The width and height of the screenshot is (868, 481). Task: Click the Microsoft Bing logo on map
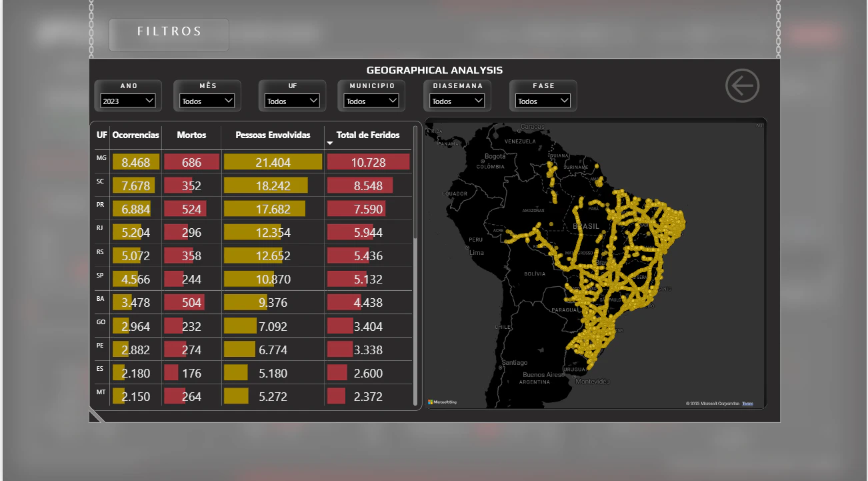(x=442, y=402)
